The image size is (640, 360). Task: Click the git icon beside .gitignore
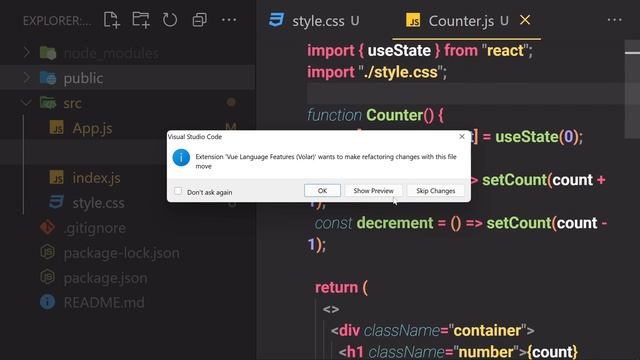click(x=47, y=227)
